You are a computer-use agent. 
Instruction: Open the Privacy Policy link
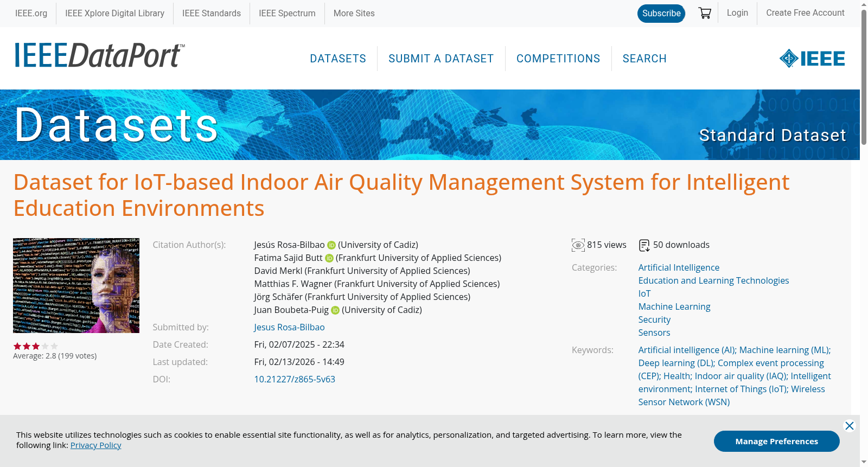click(x=96, y=445)
